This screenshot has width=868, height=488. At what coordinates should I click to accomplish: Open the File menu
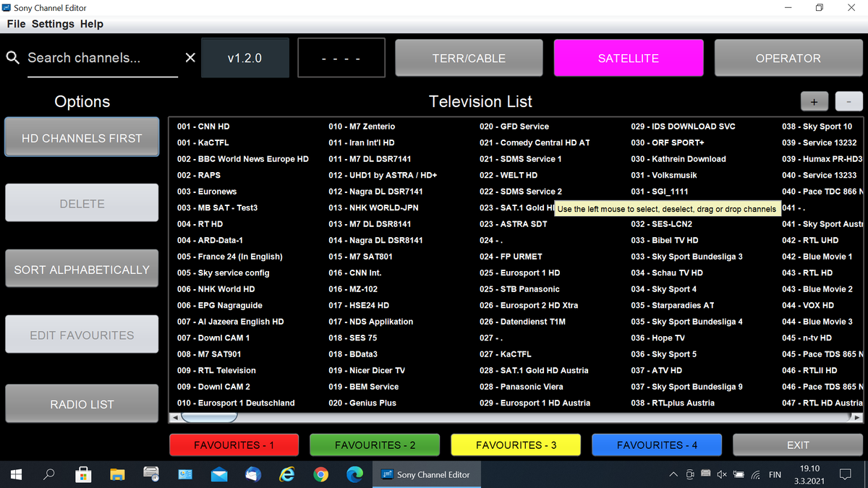click(x=16, y=24)
